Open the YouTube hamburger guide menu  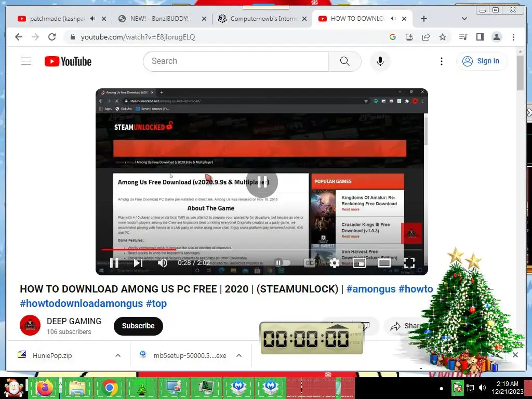point(26,61)
